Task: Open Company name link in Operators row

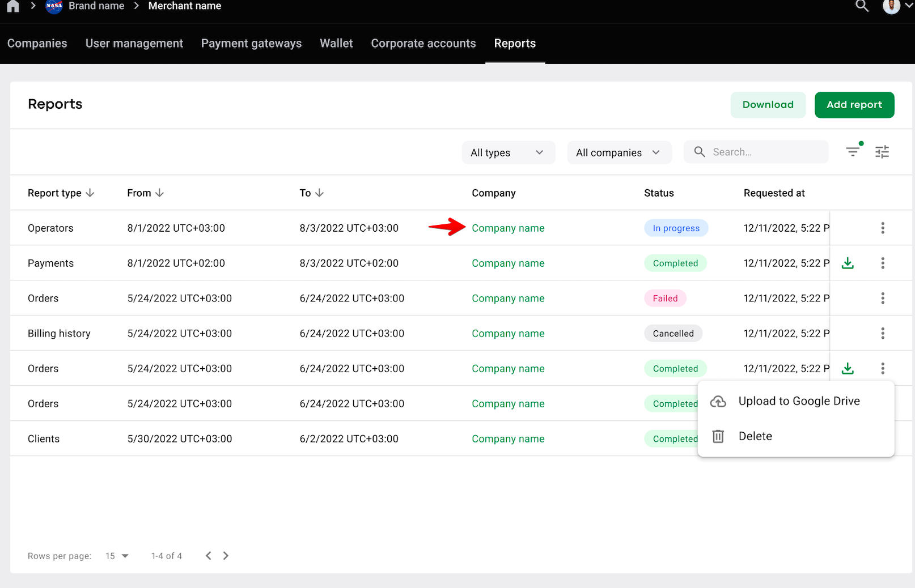Action: (508, 228)
